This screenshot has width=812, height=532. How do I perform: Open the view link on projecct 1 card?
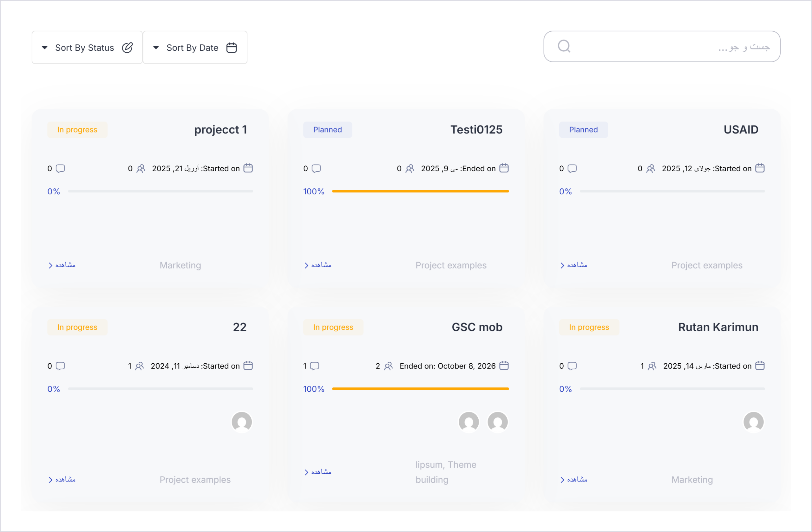(x=62, y=265)
